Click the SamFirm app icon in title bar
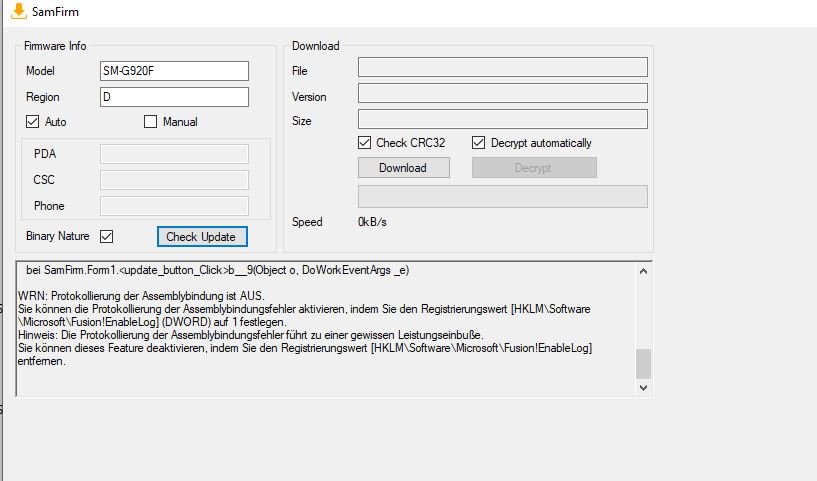The width and height of the screenshot is (817, 481). pos(19,11)
